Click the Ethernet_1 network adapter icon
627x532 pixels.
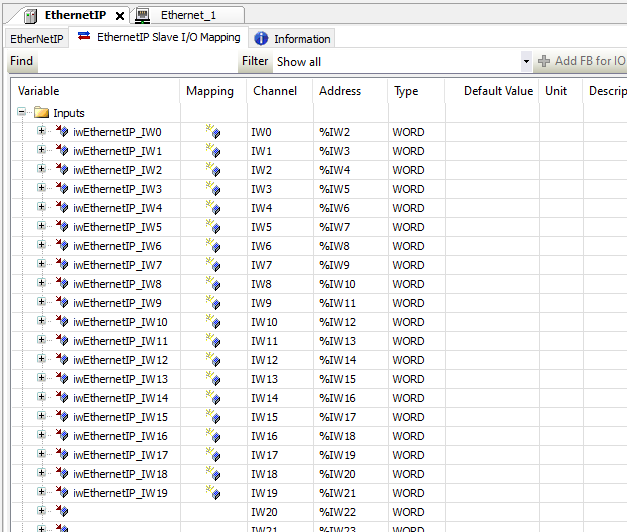[142, 16]
